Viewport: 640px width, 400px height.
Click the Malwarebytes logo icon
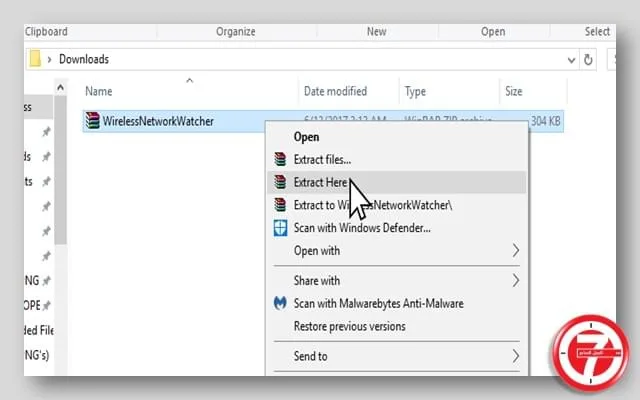click(280, 303)
